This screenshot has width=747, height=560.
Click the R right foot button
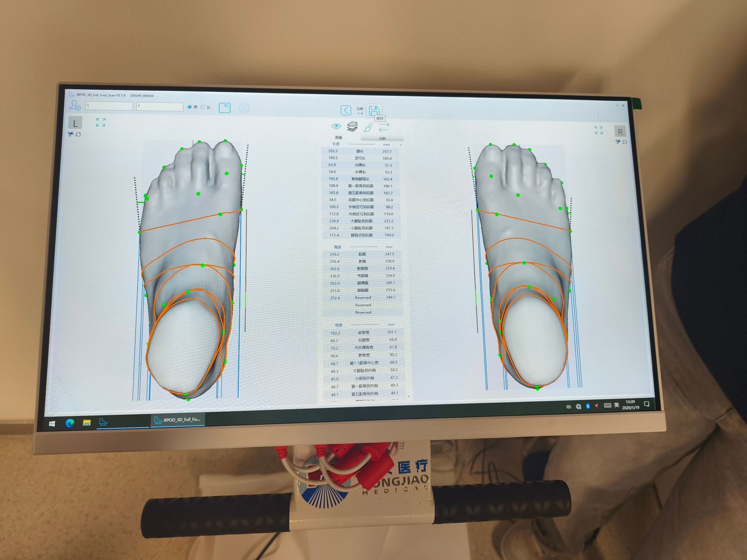point(620,132)
